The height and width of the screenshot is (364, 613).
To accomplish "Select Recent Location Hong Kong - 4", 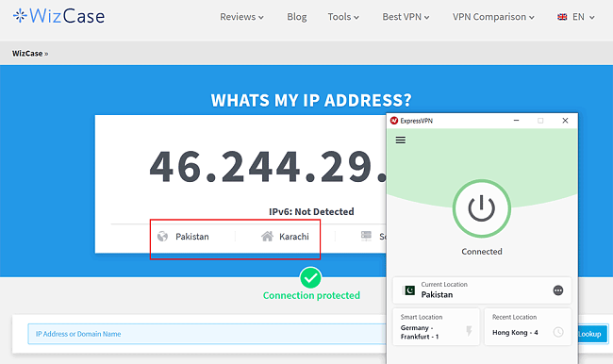I will click(x=528, y=327).
